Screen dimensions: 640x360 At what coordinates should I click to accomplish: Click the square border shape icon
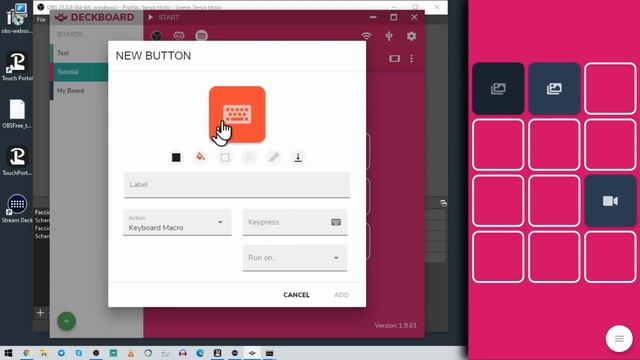(225, 158)
